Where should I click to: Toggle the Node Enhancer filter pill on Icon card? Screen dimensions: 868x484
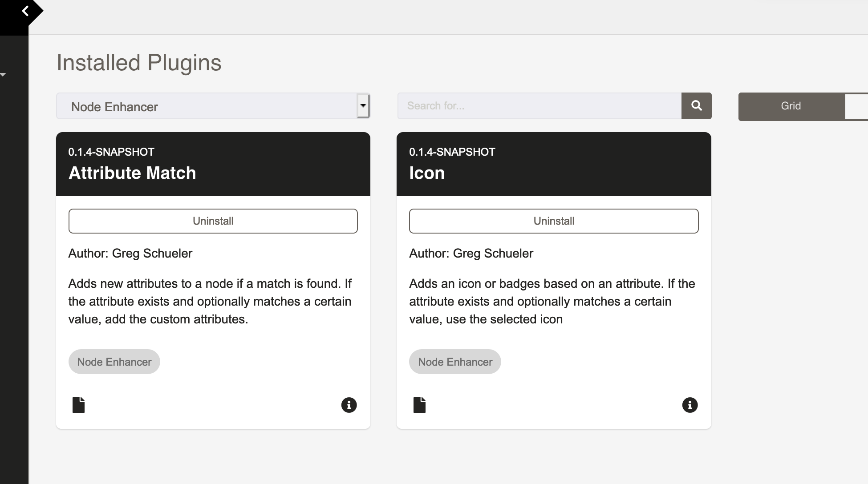coord(454,362)
